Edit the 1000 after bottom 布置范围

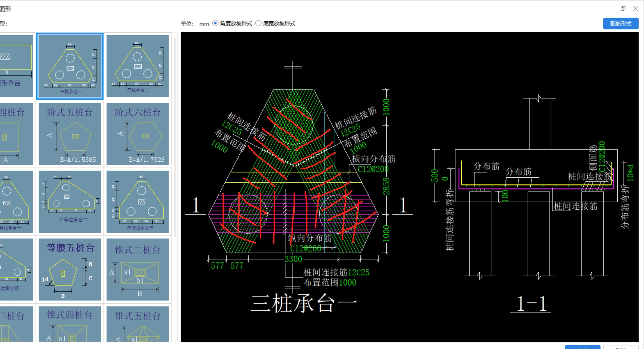pos(348,283)
